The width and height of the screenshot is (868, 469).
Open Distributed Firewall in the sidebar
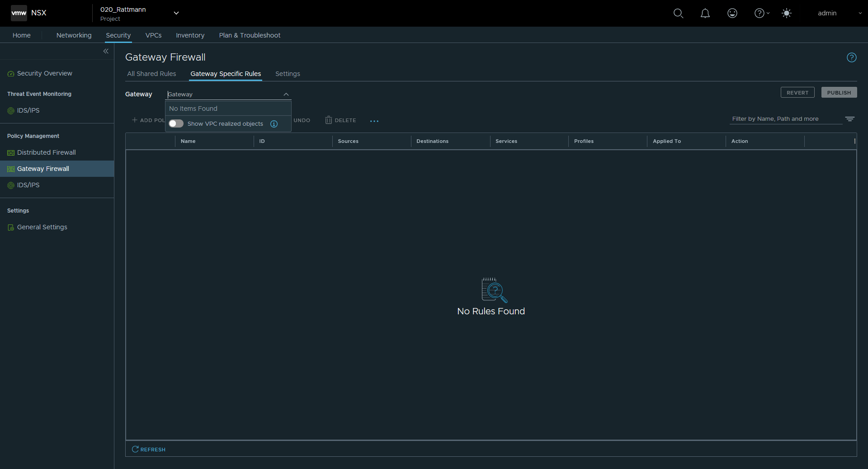[46, 152]
